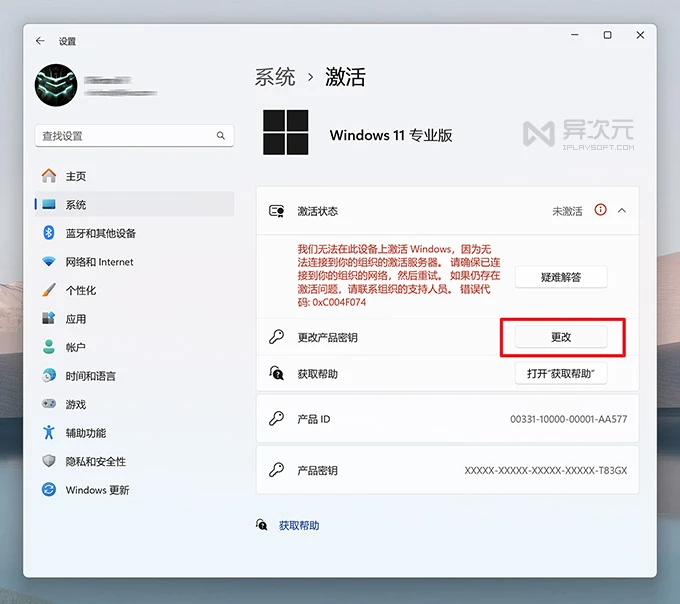Screen dimensions: 680x604
Task: Collapse the 激活状态 section chevron
Action: (x=622, y=211)
